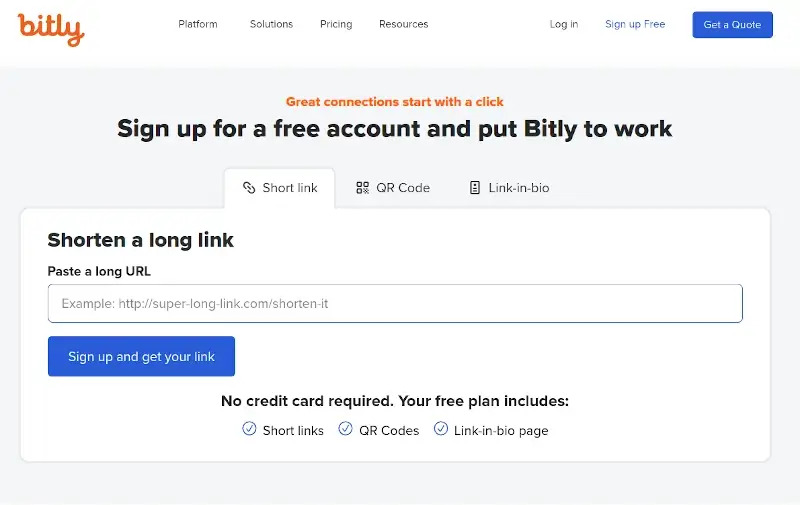Click the checkmark icon beside QR Codes

click(345, 428)
